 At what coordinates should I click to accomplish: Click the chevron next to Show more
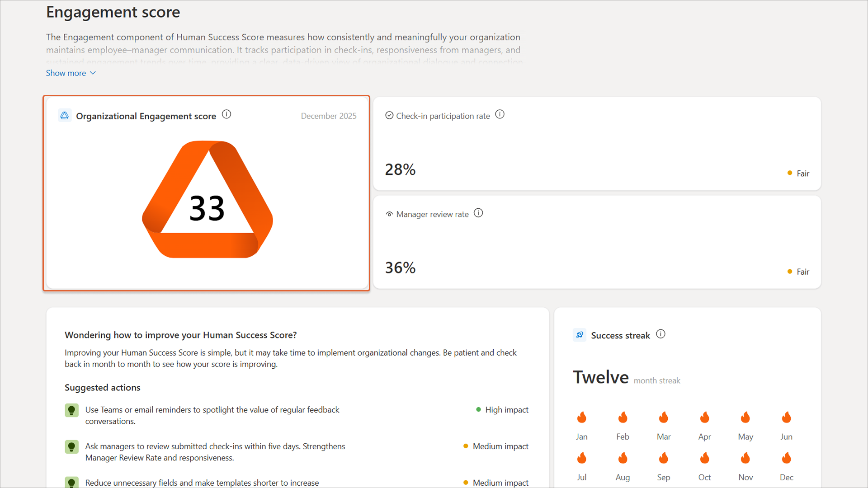pos(93,73)
